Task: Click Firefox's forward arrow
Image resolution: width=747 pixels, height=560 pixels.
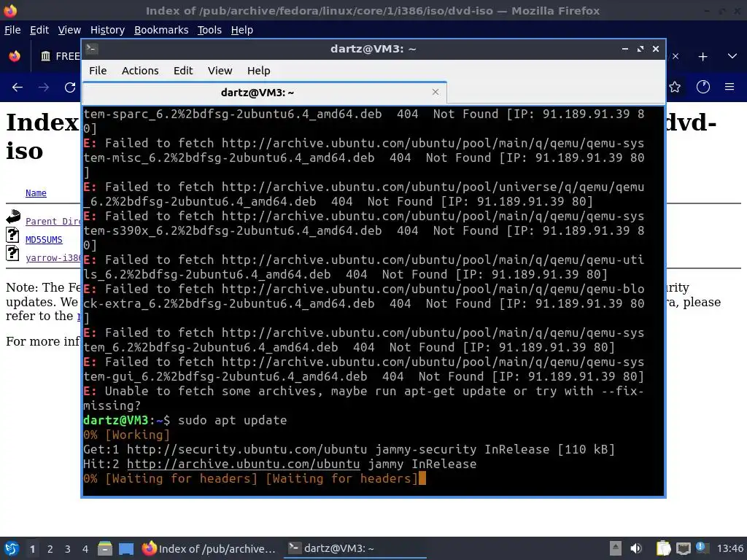Action: pos(44,87)
